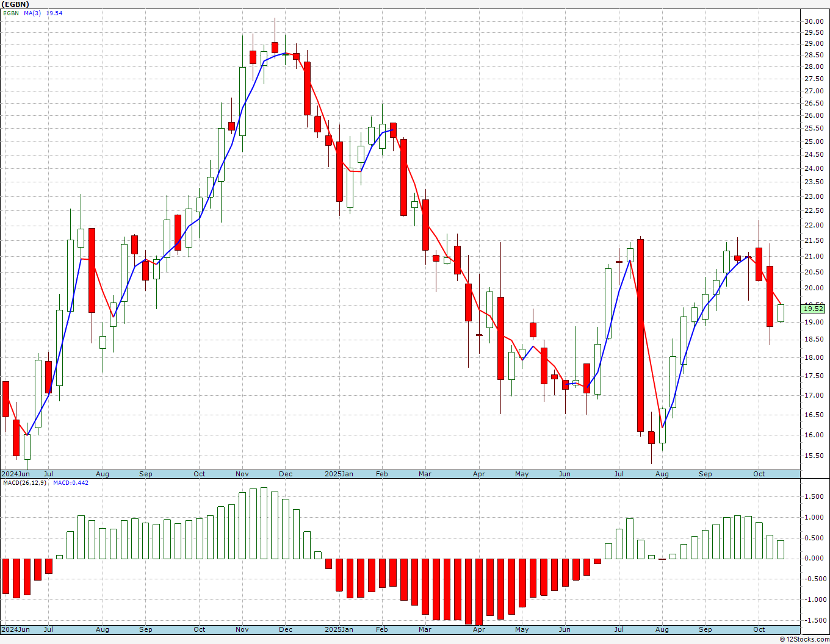The height and width of the screenshot is (644, 830).
Task: Click the 30.00 price axis label
Action: click(x=814, y=21)
